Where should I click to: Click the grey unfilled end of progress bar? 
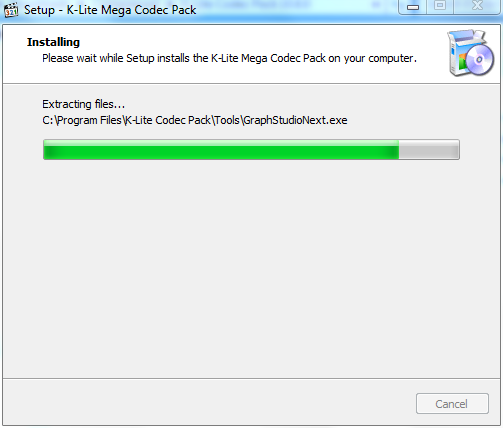tap(429, 150)
